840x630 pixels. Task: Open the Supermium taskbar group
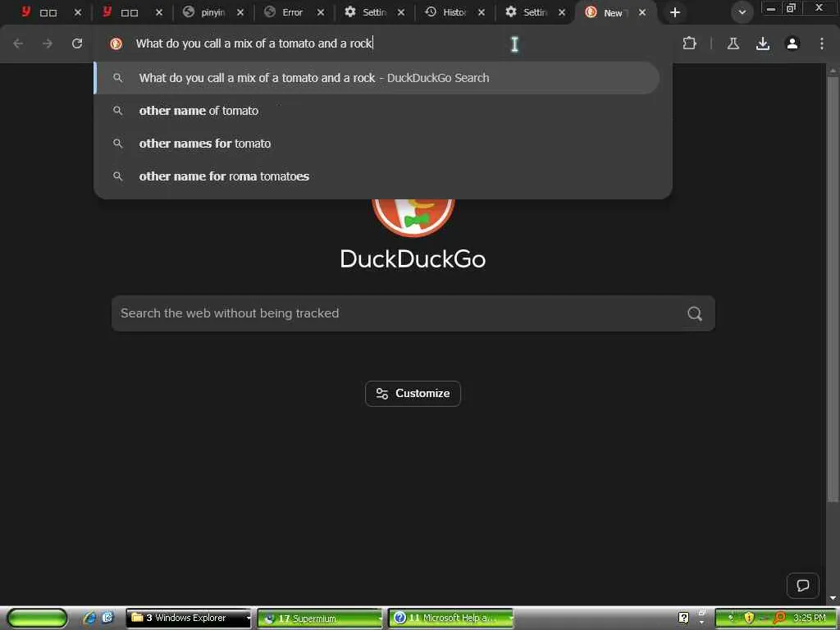[x=320, y=619]
